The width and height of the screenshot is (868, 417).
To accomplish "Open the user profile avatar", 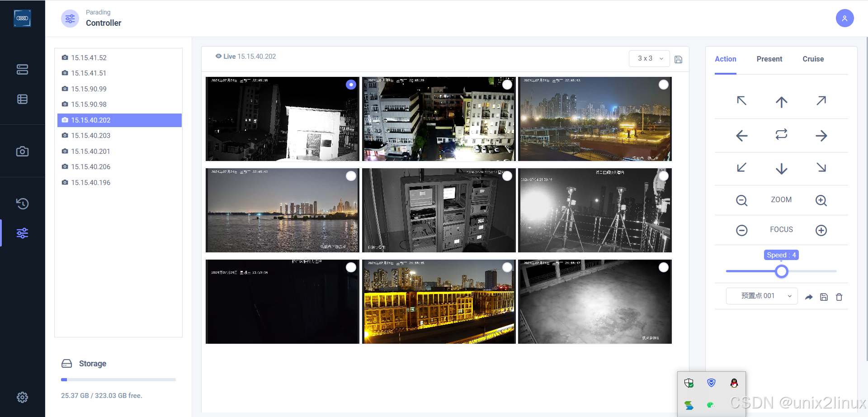I will point(844,18).
